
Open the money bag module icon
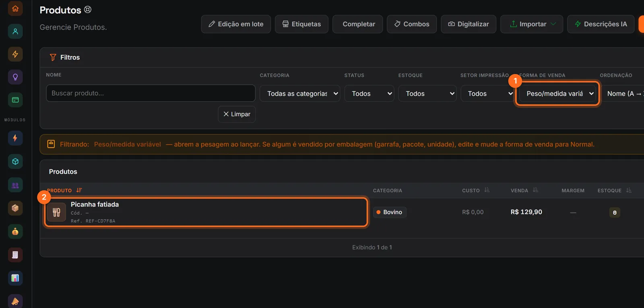tap(15, 231)
